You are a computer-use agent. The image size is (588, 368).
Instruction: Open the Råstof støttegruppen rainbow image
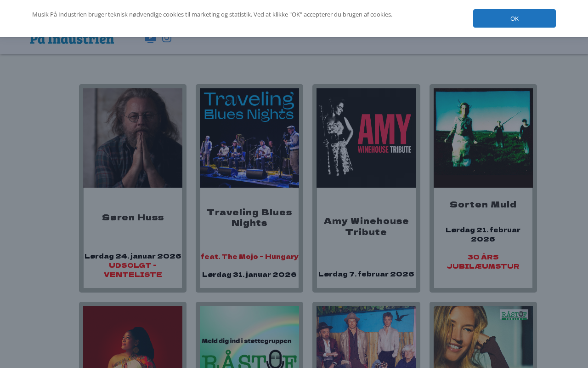[x=249, y=337]
